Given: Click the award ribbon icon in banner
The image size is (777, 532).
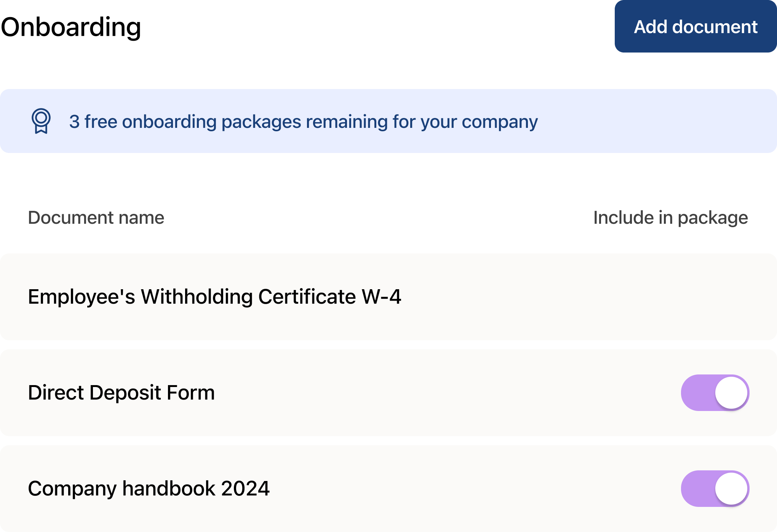Looking at the screenshot, I should tap(41, 121).
